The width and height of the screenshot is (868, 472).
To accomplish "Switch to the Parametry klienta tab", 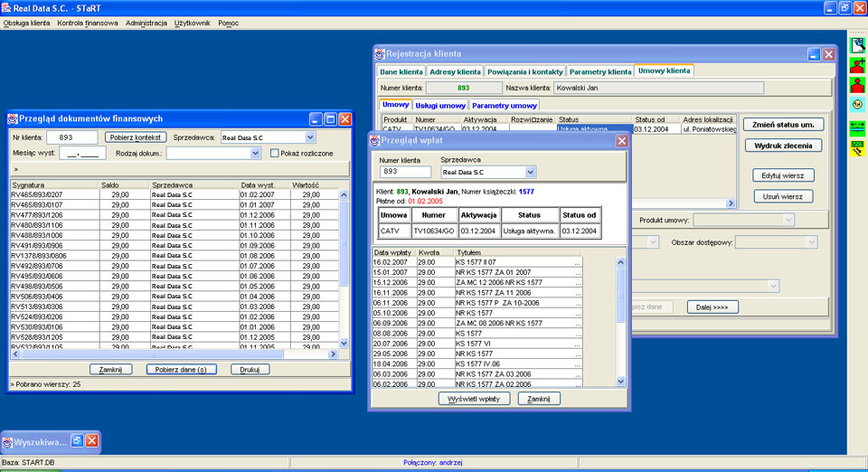I will [600, 71].
